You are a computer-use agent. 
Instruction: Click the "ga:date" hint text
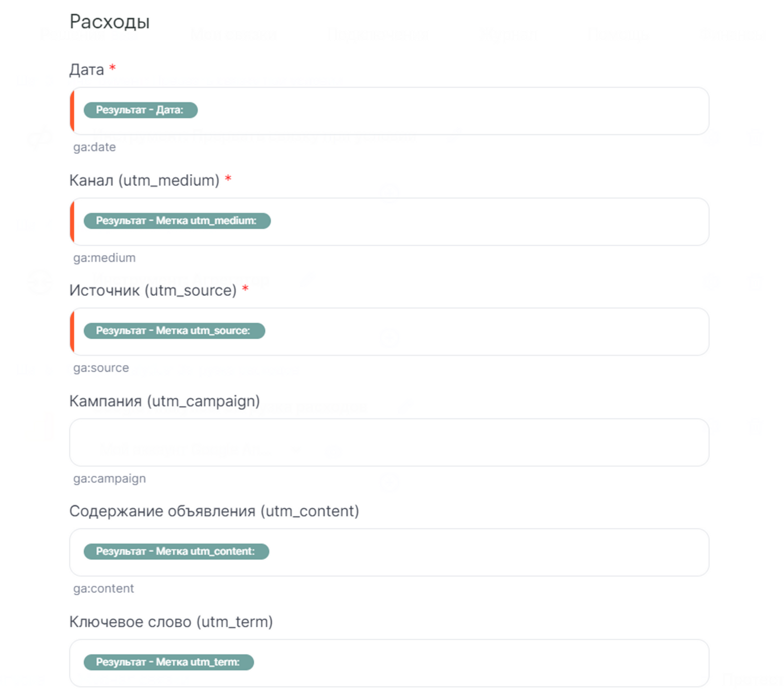tap(95, 147)
